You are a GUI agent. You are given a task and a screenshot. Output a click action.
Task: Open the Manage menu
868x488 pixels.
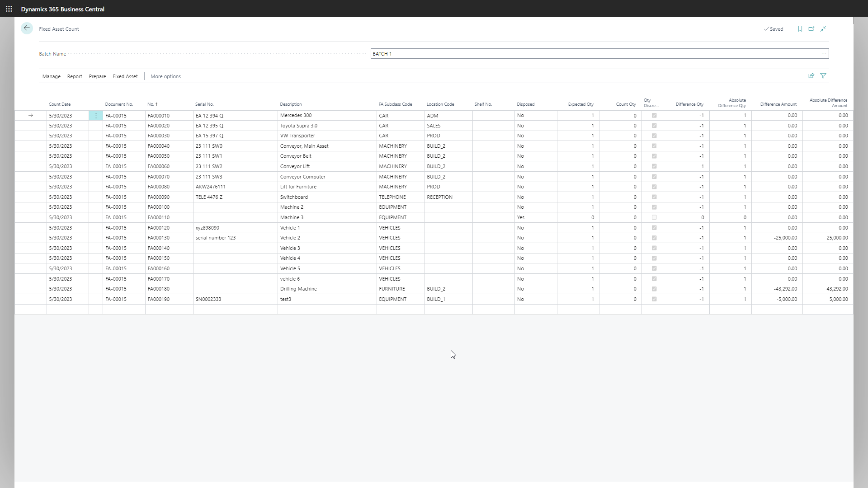click(51, 76)
